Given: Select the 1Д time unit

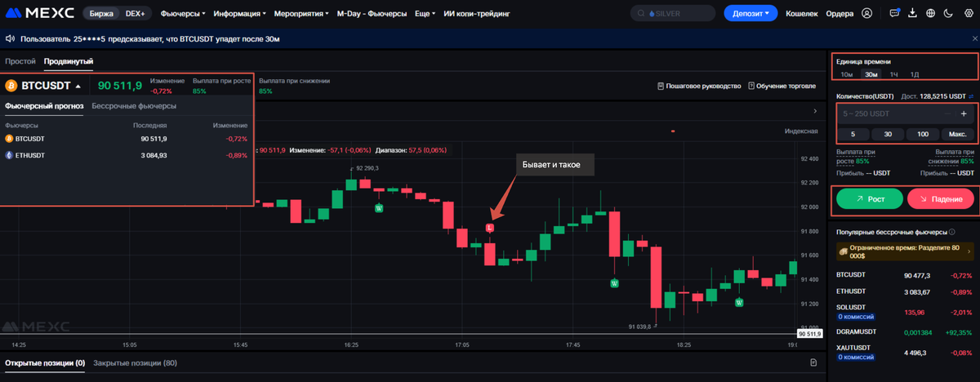Looking at the screenshot, I should click(915, 74).
